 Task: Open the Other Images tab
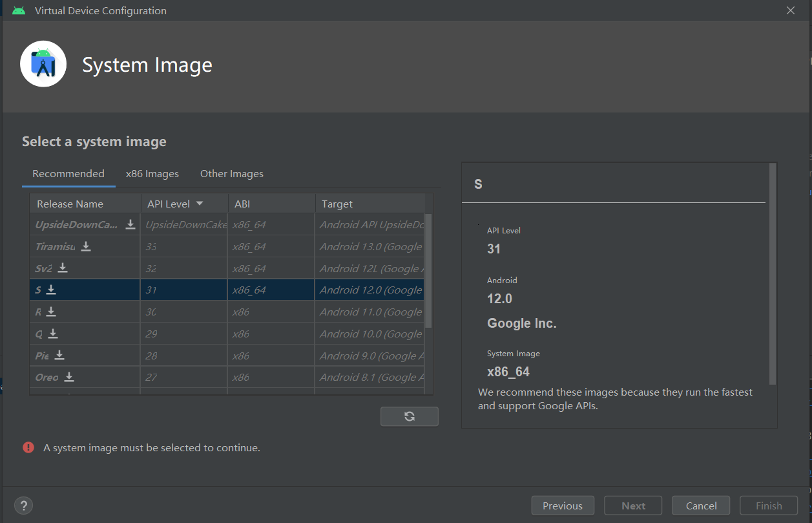click(232, 174)
